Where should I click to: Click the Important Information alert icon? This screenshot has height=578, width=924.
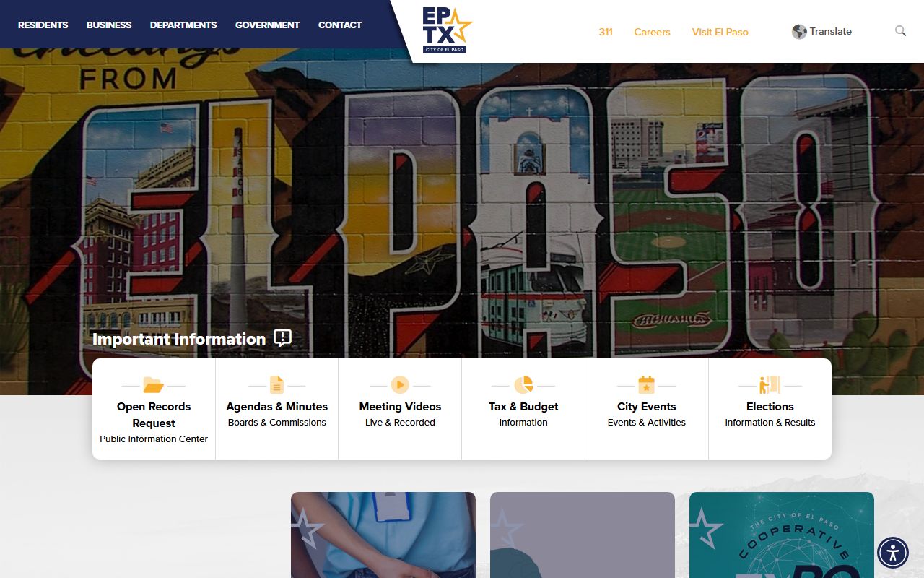pyautogui.click(x=282, y=338)
